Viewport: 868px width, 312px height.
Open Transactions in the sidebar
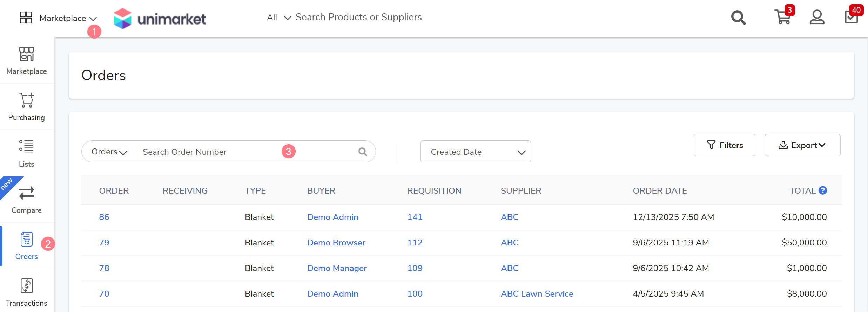pos(27,292)
